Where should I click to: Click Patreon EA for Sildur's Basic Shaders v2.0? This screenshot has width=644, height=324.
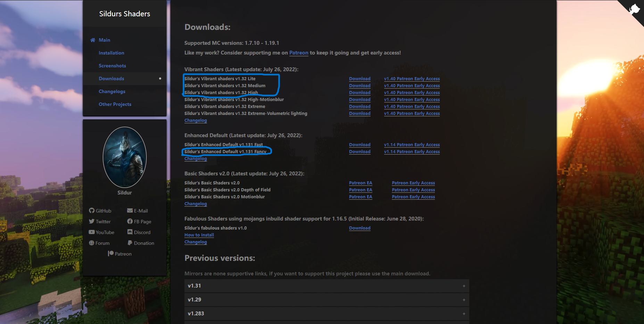[x=361, y=183]
